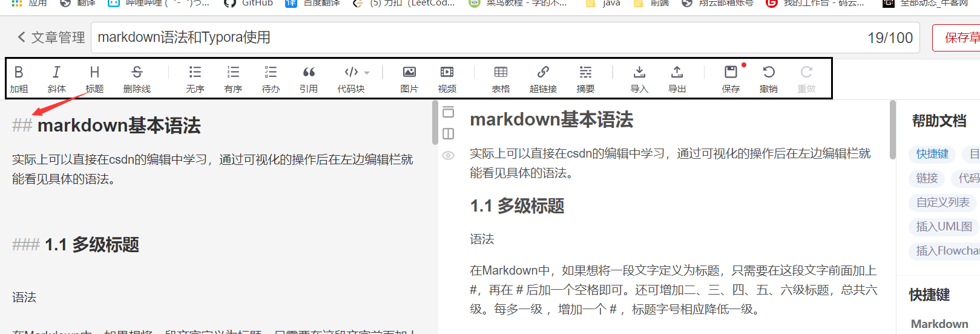Click the 帮助文档 sidebar title
The width and height of the screenshot is (980, 334).
[939, 121]
